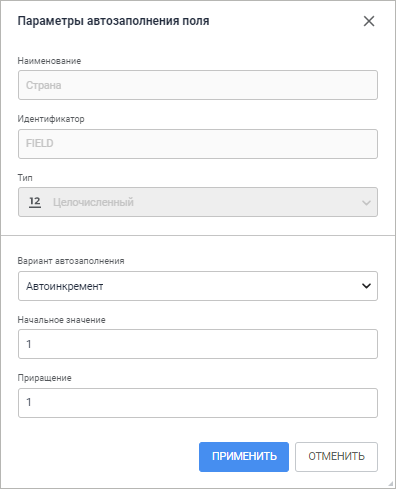Screen dimensions: 396x489
Task: Expand the Тип dropdown chevron arrow
Action: coord(366,203)
